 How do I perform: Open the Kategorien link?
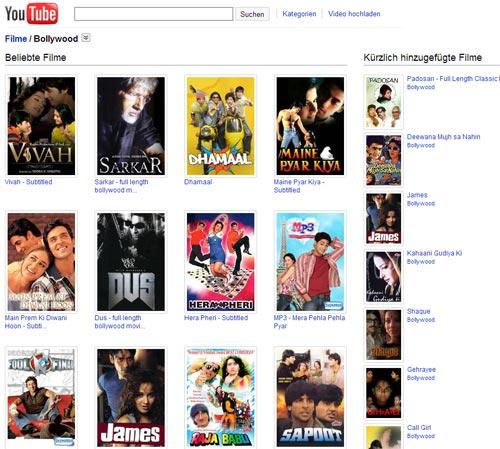pyautogui.click(x=299, y=14)
